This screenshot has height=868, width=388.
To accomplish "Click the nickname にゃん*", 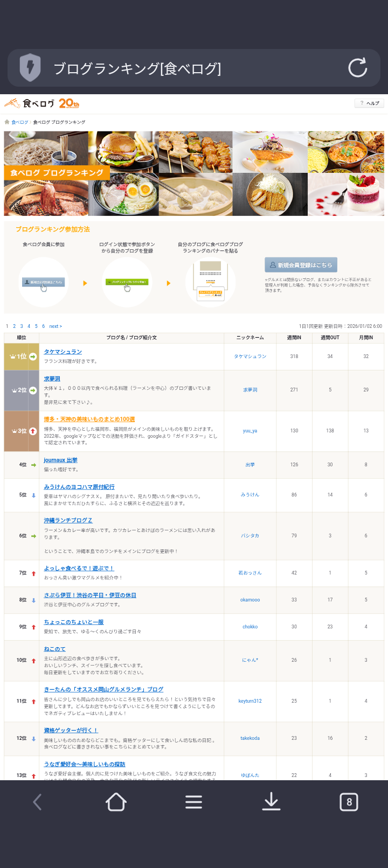I will 250,660.
